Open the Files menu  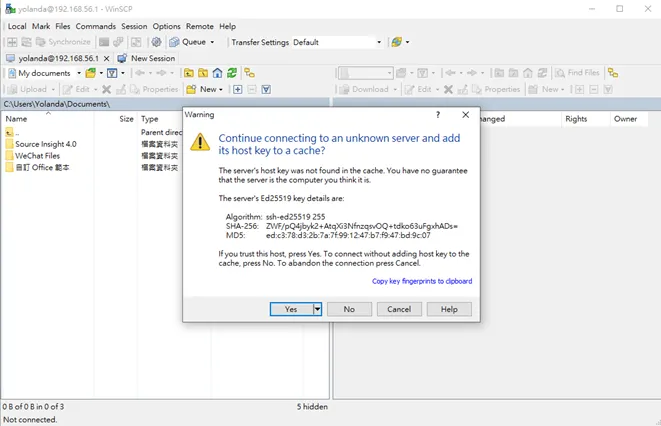click(63, 26)
